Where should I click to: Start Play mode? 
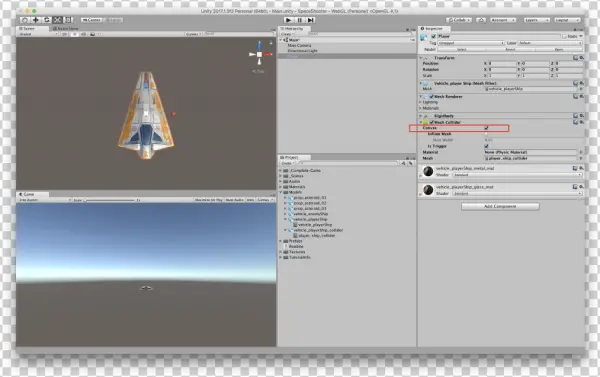(289, 20)
